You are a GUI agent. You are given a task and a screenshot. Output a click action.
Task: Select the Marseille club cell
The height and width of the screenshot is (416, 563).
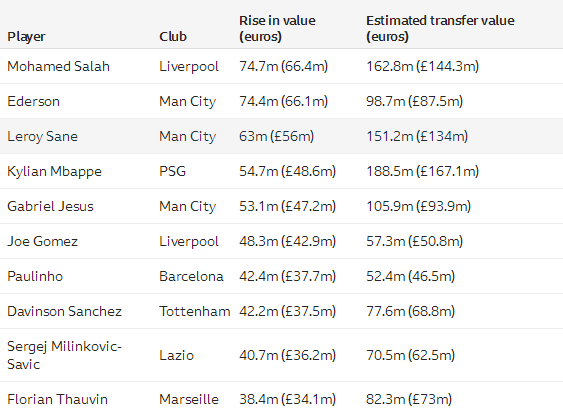pos(189,399)
